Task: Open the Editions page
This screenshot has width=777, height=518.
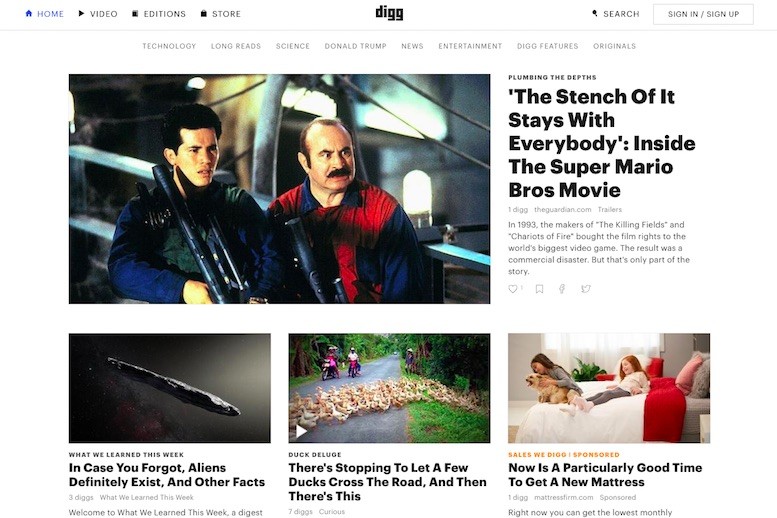Action: pyautogui.click(x=159, y=14)
